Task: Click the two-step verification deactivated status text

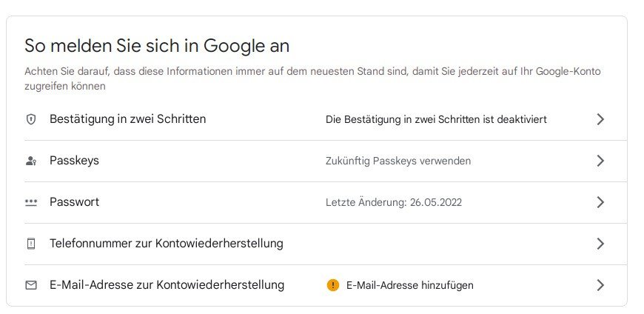Action: 436,119
